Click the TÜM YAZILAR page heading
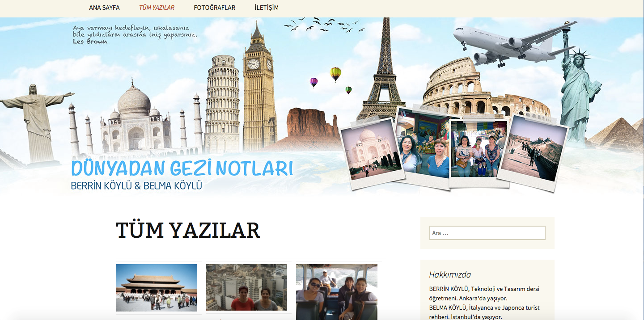 (188, 231)
